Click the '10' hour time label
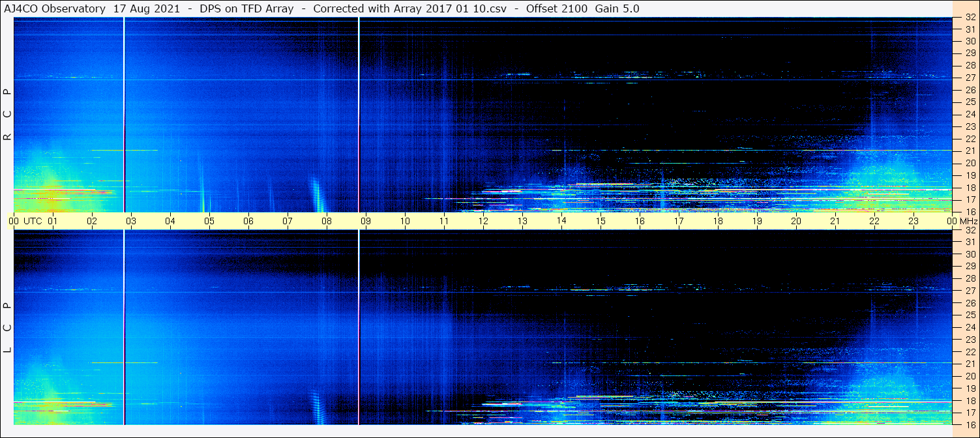Image resolution: width=980 pixels, height=438 pixels. tap(405, 221)
